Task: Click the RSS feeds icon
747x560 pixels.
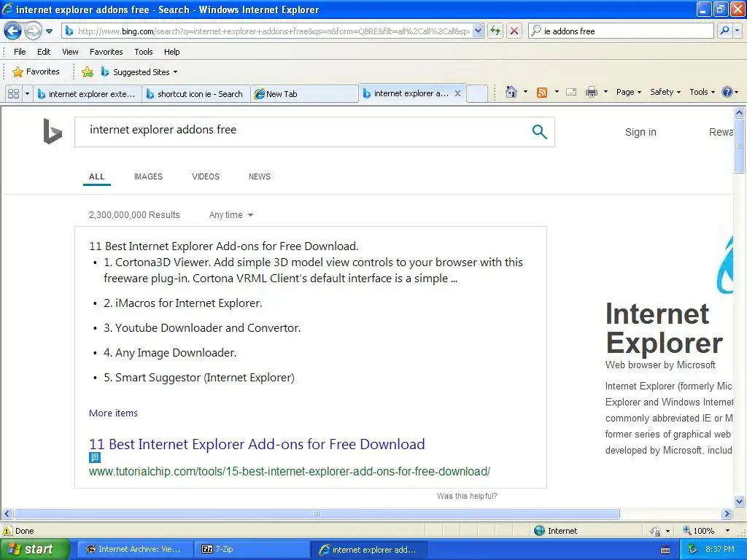Action: pyautogui.click(x=542, y=93)
